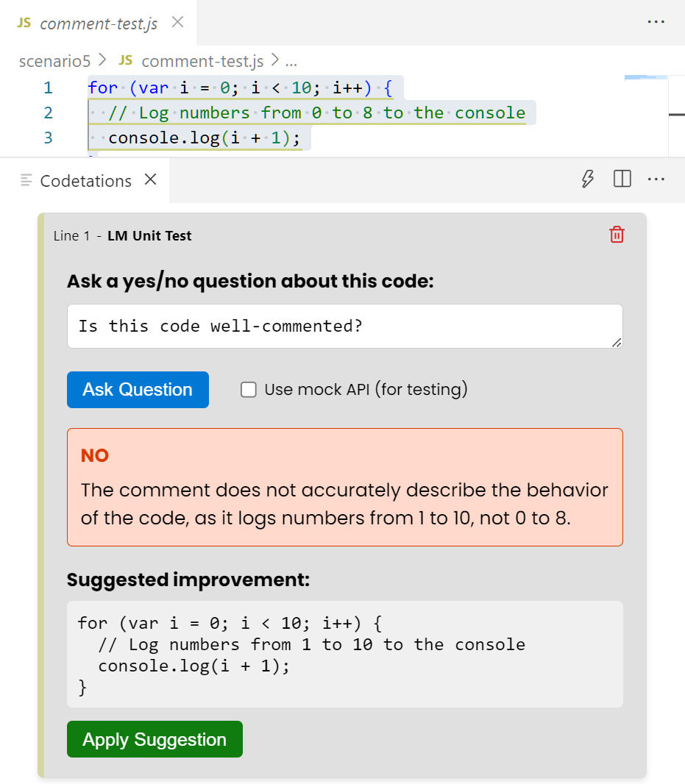Click the JS file icon in the breadcrumb
685x784 pixels.
pyautogui.click(x=126, y=60)
